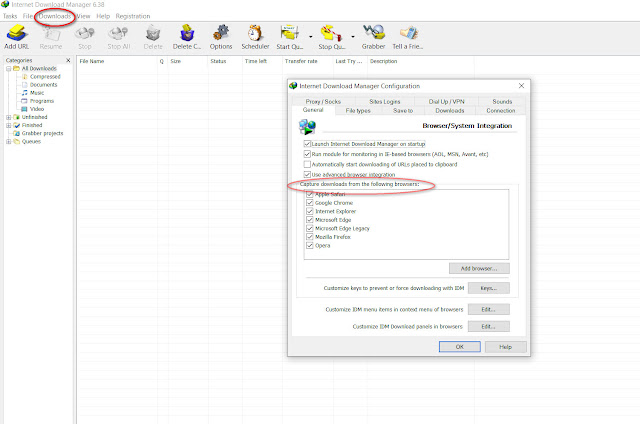This screenshot has width=640, height=424.
Task: Toggle Use advanced browser integration
Action: 307,175
